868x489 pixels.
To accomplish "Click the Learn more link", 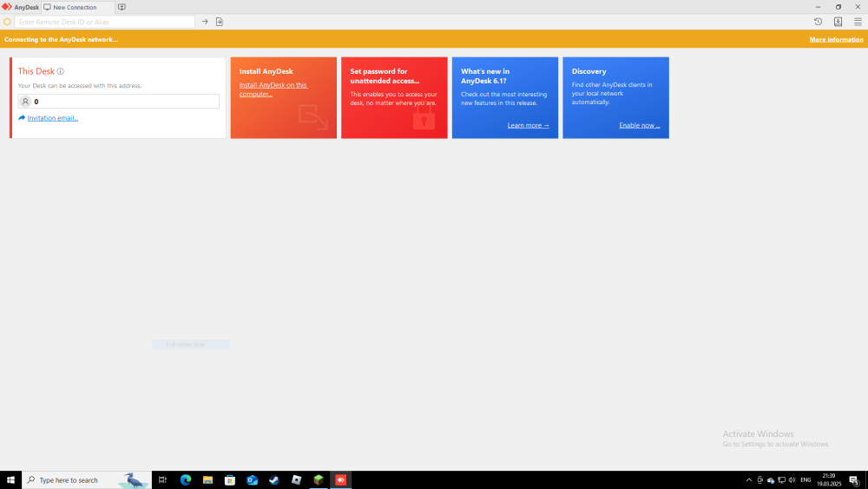I will [x=528, y=125].
